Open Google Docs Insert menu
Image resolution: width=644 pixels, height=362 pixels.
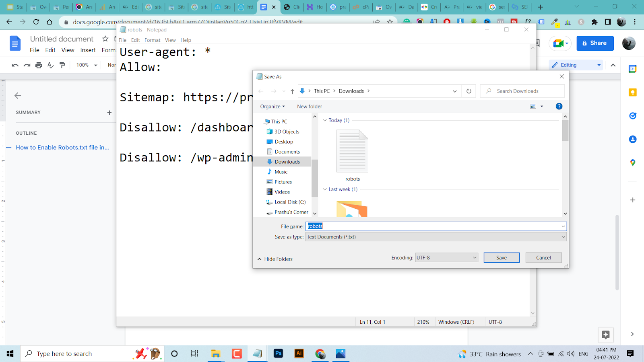click(88, 50)
